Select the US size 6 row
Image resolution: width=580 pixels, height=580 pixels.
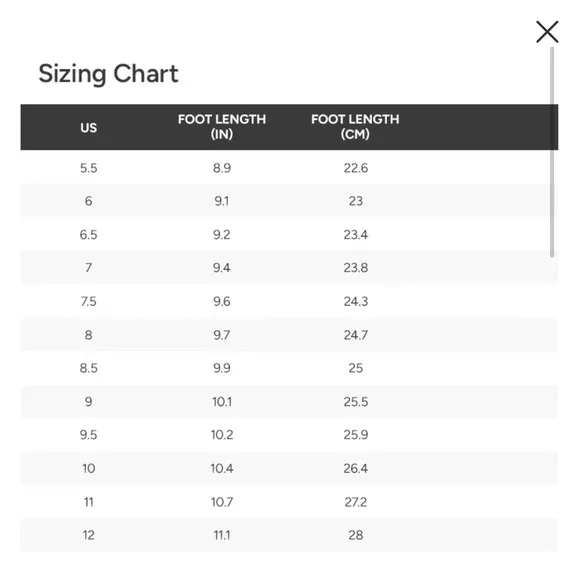(289, 201)
